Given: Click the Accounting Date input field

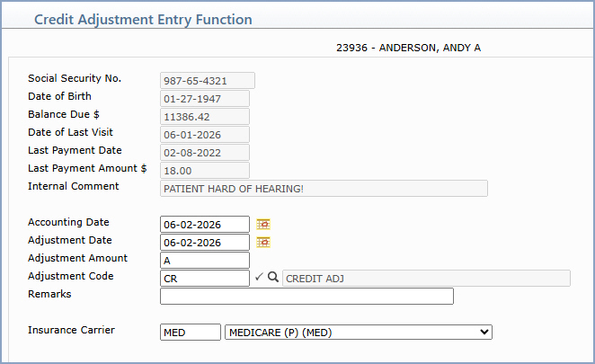Looking at the screenshot, I should click(x=205, y=225).
